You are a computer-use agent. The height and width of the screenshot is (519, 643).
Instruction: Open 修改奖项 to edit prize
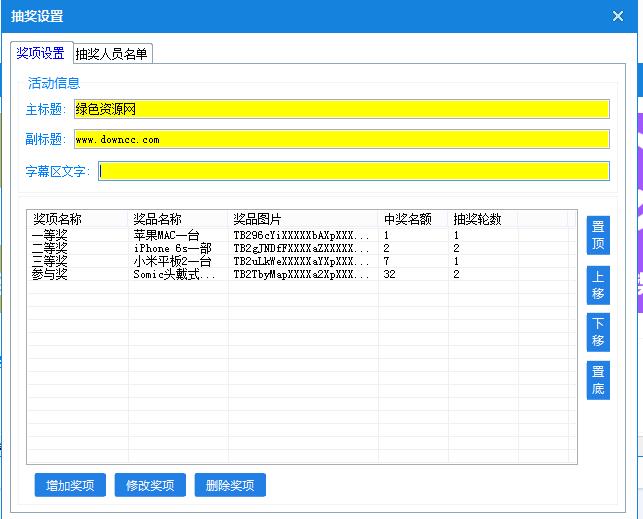150,486
